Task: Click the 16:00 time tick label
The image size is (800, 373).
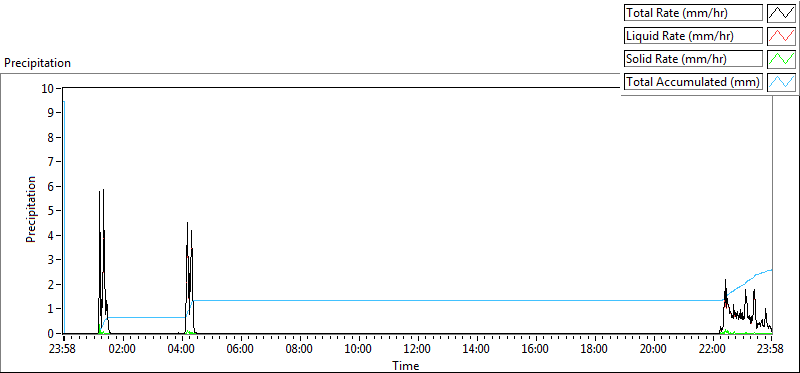Action: [x=536, y=350]
